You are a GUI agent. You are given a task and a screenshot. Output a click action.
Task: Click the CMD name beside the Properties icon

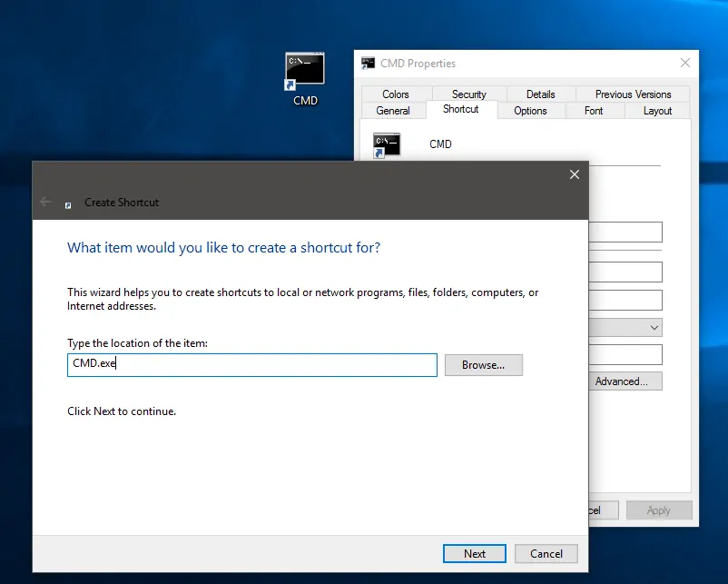coord(440,144)
